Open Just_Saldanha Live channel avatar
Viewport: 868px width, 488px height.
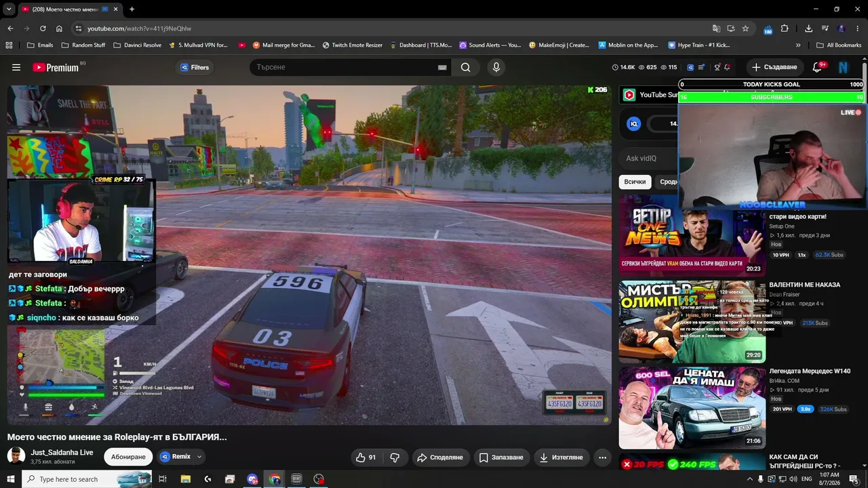coord(16,456)
